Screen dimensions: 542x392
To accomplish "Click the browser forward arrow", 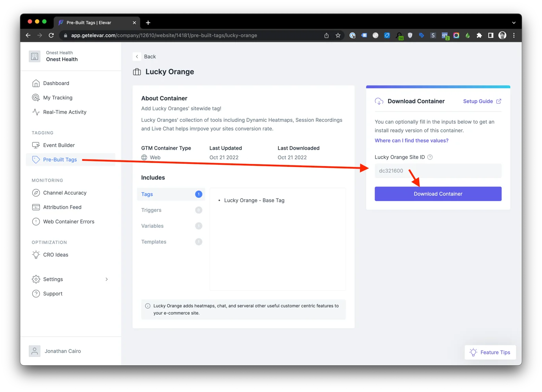I will coord(39,35).
